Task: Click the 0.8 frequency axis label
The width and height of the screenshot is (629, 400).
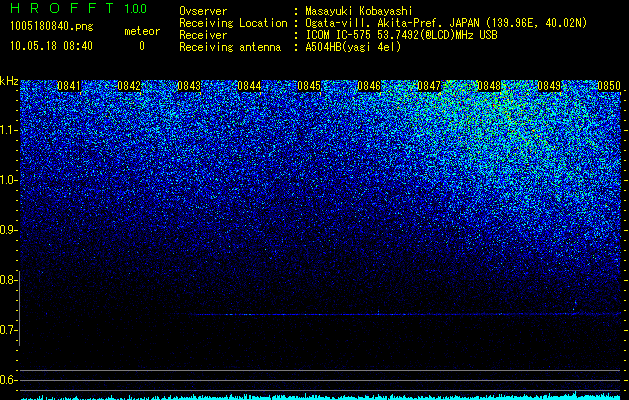Action: [8, 280]
